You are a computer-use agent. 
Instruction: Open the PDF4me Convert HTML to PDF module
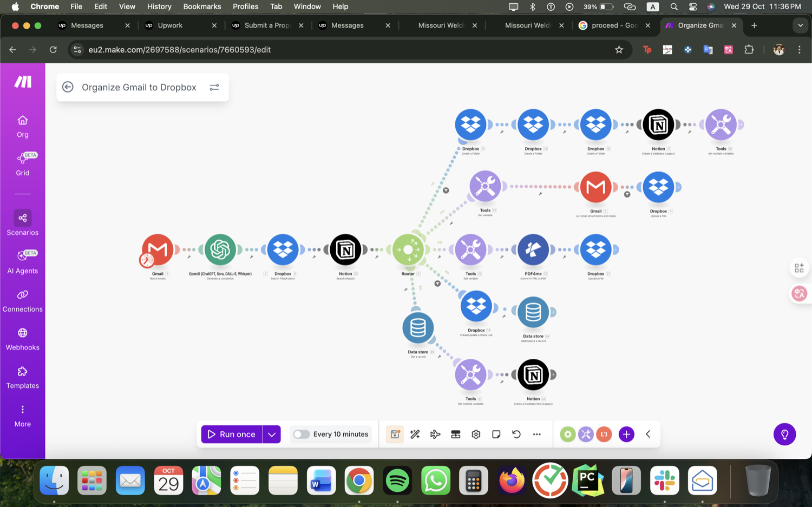tap(533, 249)
